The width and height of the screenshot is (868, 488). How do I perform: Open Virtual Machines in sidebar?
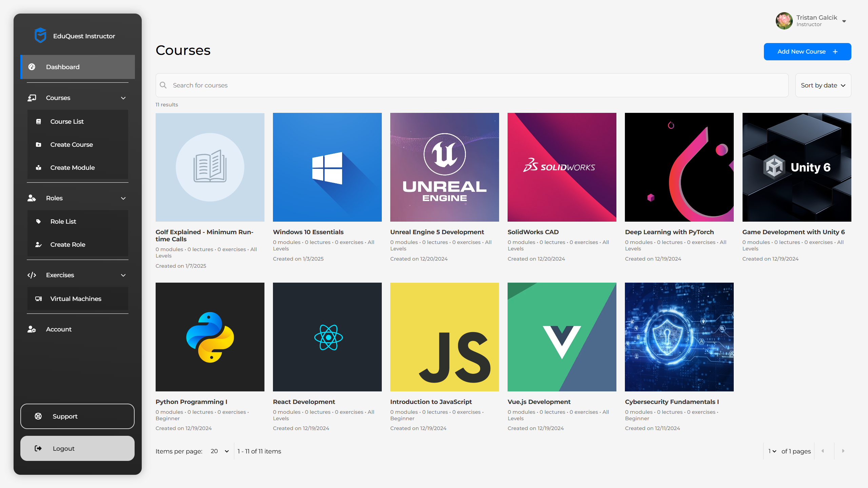click(x=78, y=299)
